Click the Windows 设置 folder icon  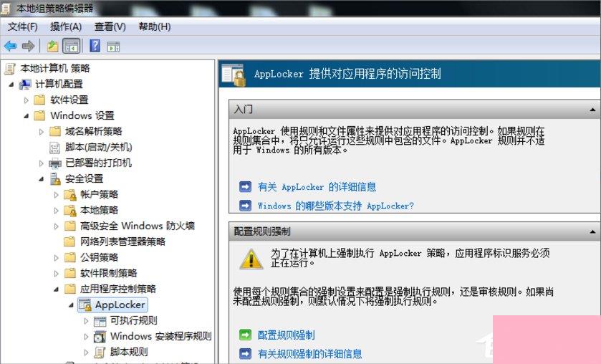point(39,115)
